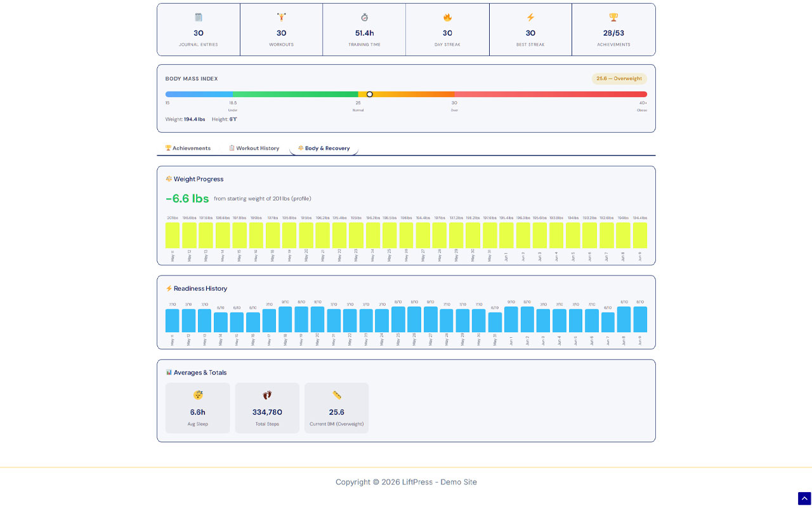
Task: Click the BMI indicator knob on the scale
Action: [x=370, y=95]
